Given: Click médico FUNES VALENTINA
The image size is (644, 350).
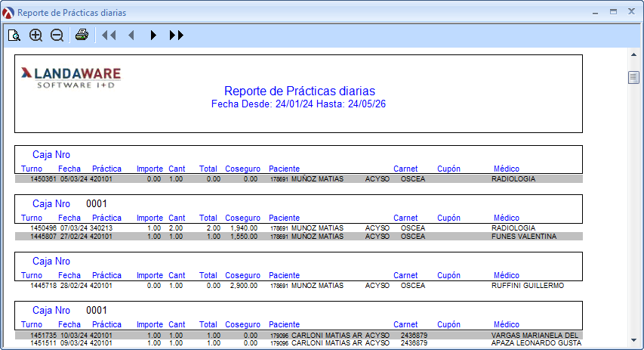Looking at the screenshot, I should tap(524, 237).
